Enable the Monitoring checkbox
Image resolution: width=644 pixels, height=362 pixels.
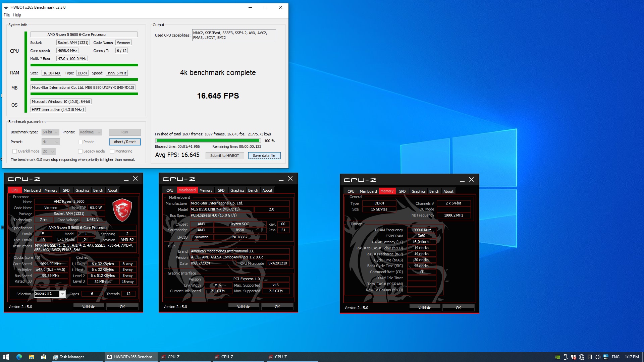coord(112,152)
